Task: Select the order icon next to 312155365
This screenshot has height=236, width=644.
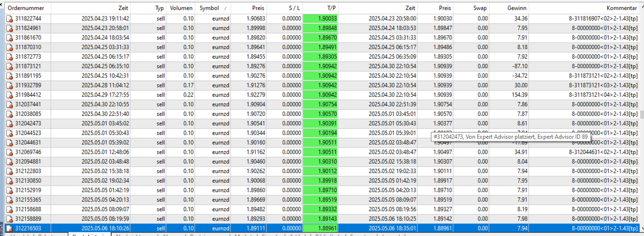Action: [9, 200]
